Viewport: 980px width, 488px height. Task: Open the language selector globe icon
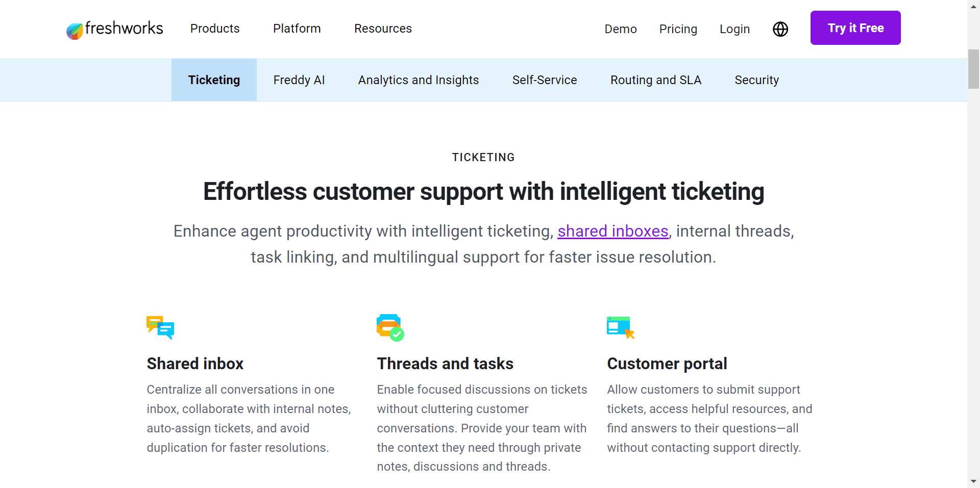pyautogui.click(x=780, y=29)
